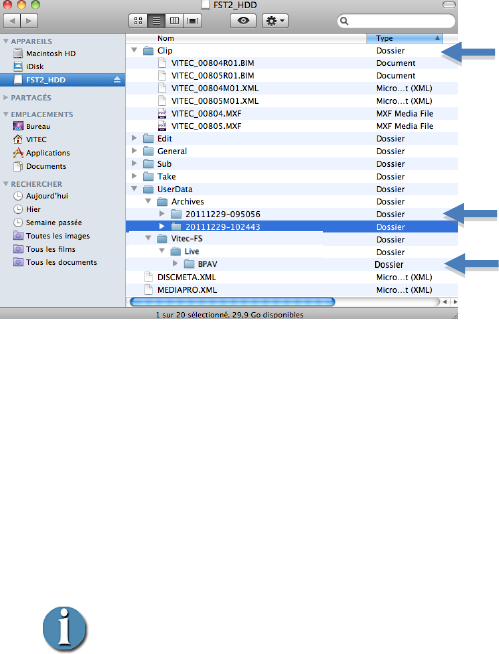Select Macintosh HD in sidebar

tap(51, 53)
